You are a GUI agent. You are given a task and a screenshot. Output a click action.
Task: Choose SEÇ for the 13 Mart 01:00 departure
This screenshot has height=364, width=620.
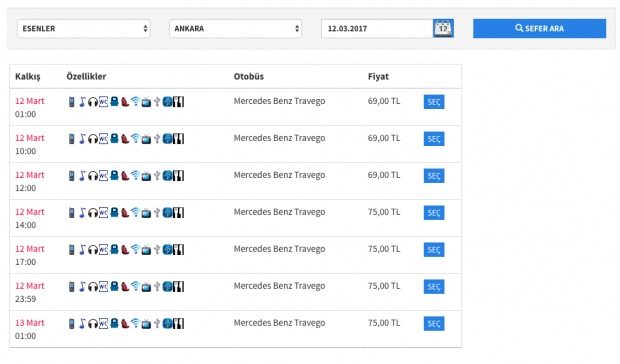pyautogui.click(x=434, y=323)
